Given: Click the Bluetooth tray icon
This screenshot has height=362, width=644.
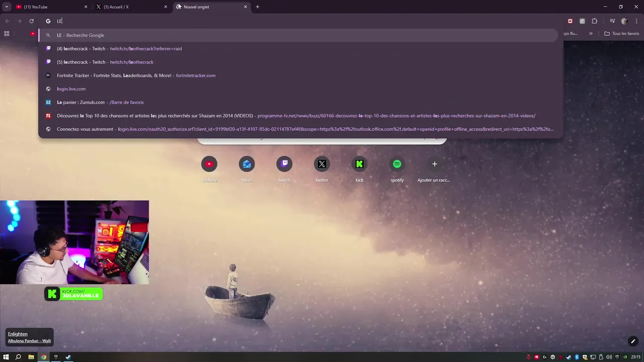Looking at the screenshot, I should (577, 357).
